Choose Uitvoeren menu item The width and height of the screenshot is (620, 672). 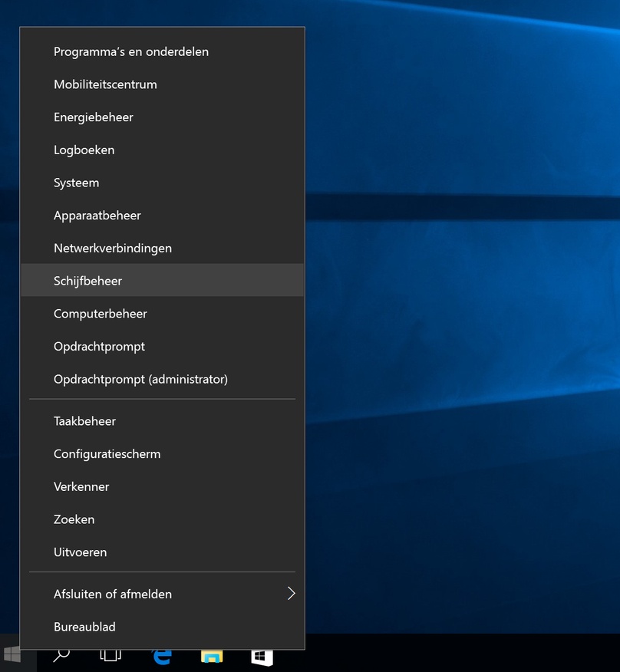coord(163,552)
